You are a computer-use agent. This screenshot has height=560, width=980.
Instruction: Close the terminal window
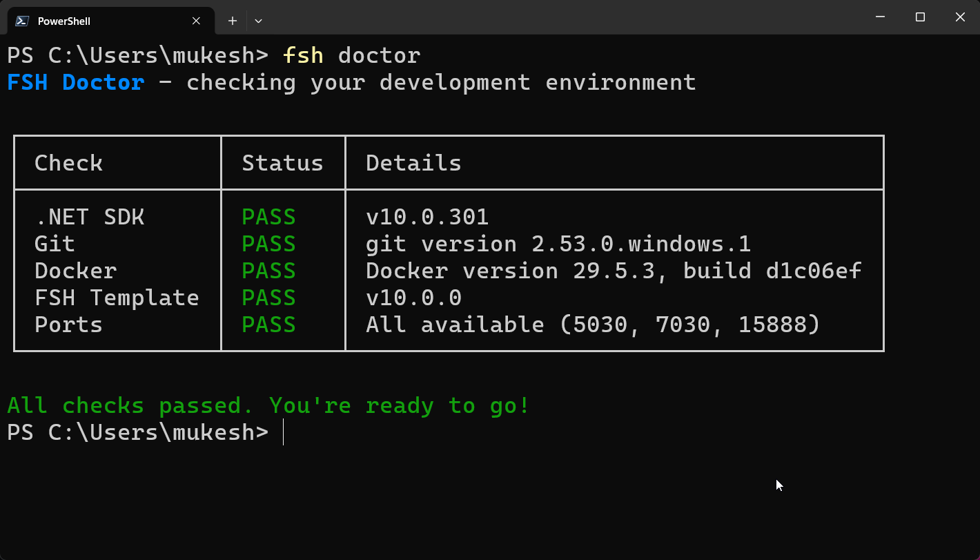tap(960, 17)
